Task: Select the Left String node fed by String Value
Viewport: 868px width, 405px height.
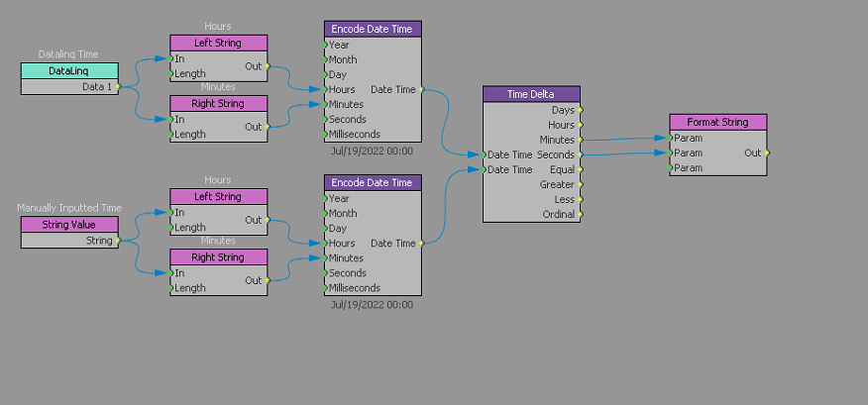Action: 219,196
